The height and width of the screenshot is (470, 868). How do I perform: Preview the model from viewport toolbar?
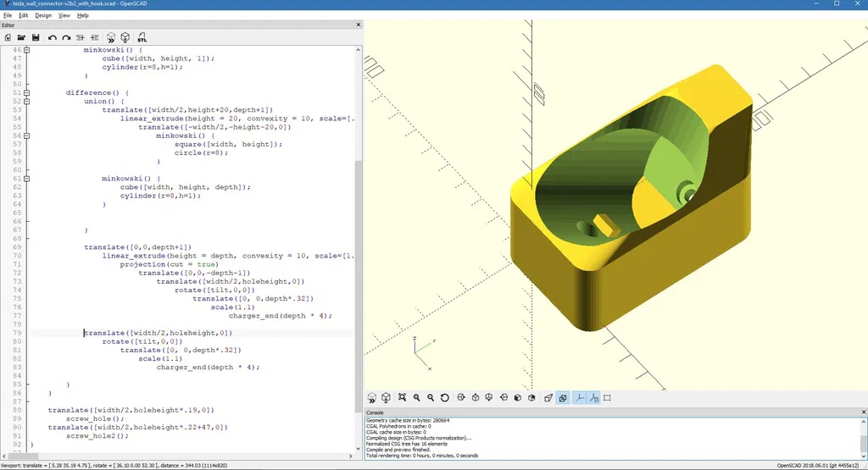[x=372, y=397]
